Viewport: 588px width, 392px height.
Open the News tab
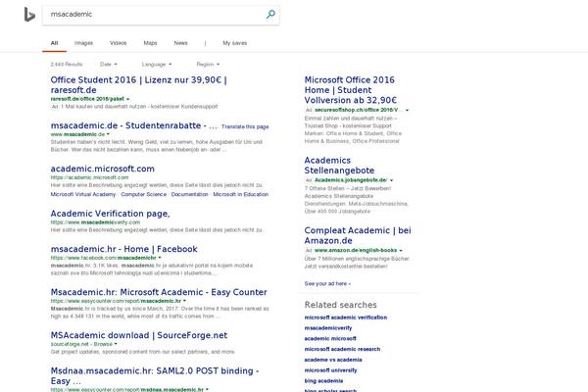[x=180, y=43]
